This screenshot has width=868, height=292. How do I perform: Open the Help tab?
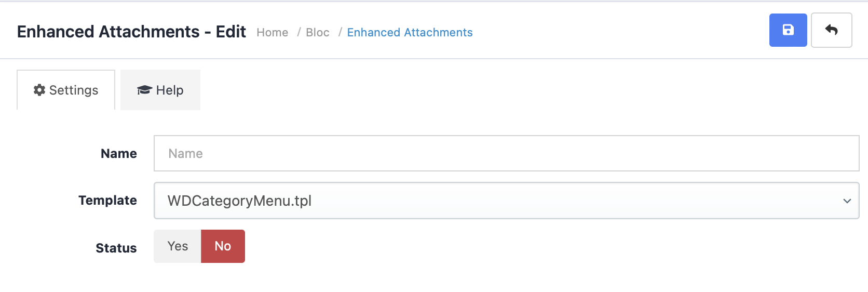pyautogui.click(x=160, y=90)
